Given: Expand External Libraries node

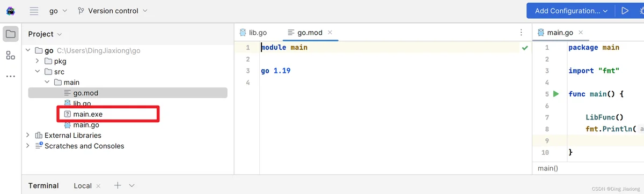Looking at the screenshot, I should tap(27, 136).
